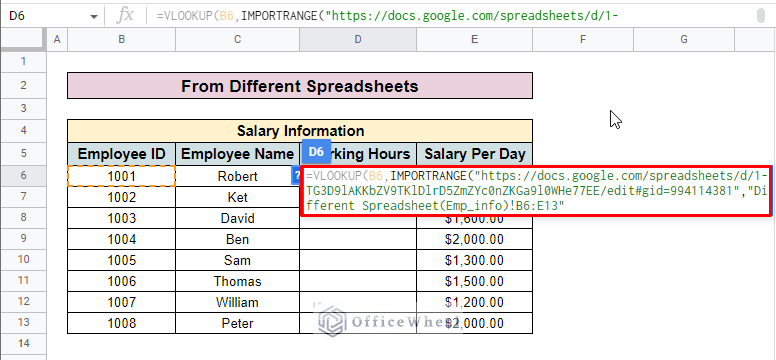Select column A header
Screen dimensions: 776x360
[57, 40]
